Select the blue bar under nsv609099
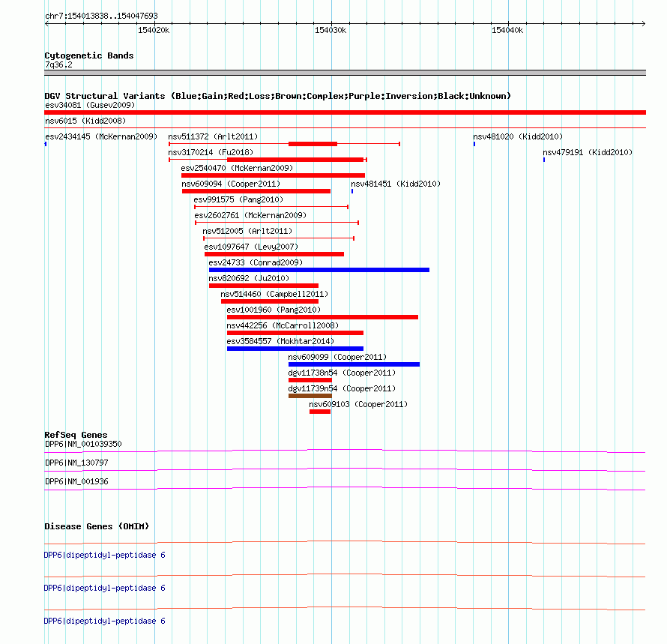667x644 pixels. (x=354, y=364)
